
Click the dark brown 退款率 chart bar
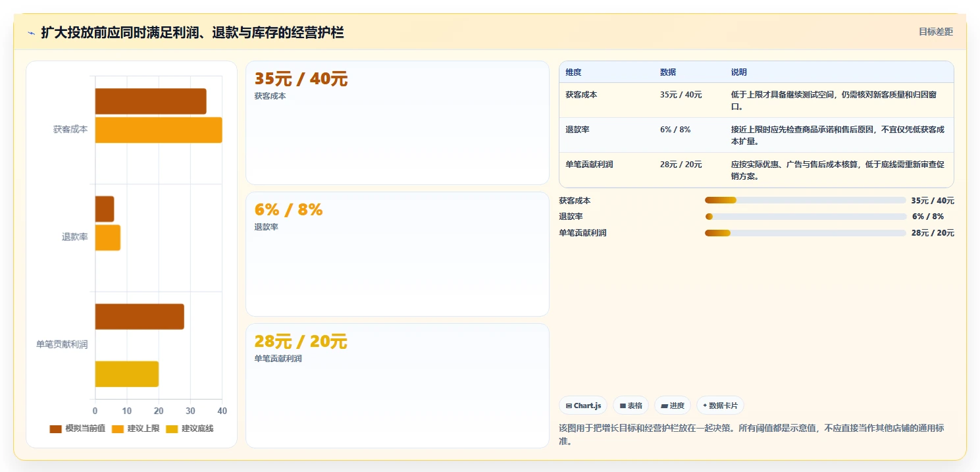(x=105, y=209)
